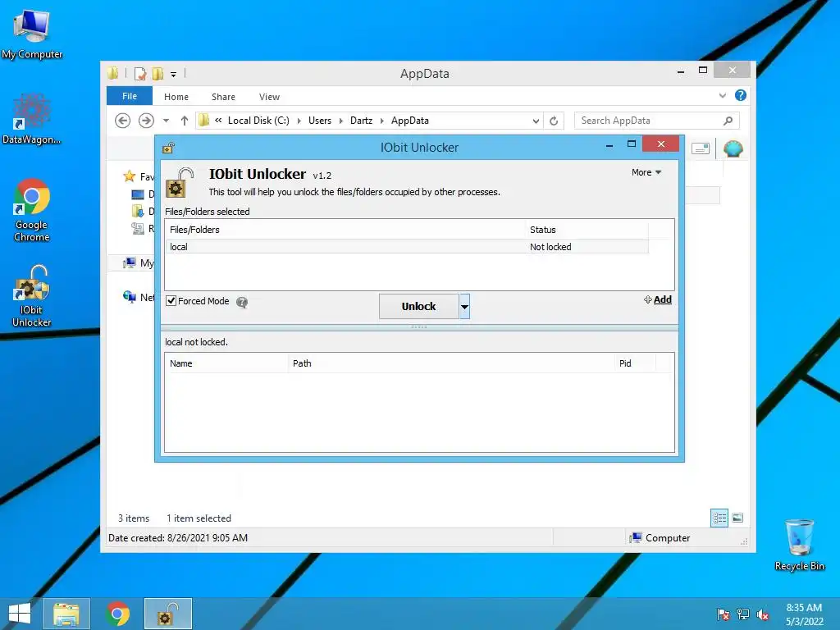Click the network tray icon
The height and width of the screenshot is (630, 840).
[x=743, y=614]
